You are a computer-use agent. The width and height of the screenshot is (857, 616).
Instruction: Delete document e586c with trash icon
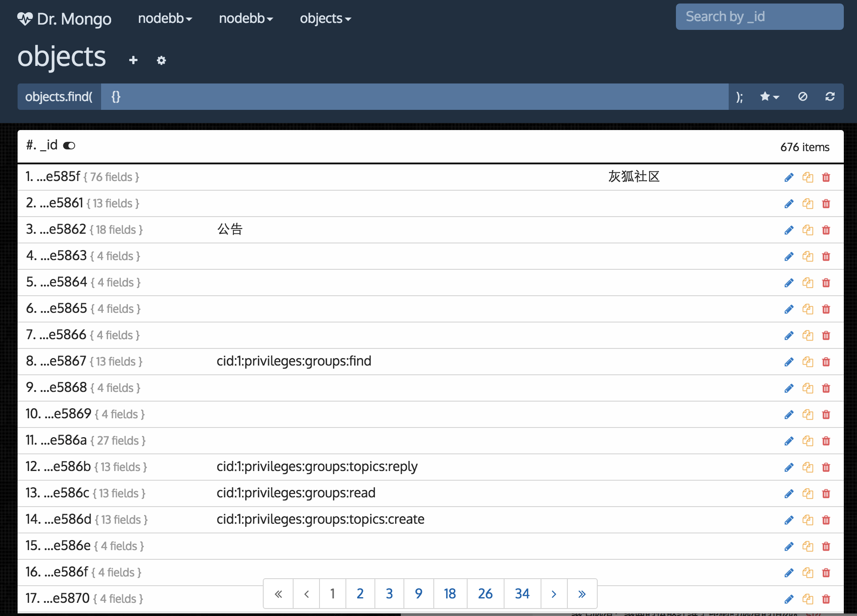point(826,494)
